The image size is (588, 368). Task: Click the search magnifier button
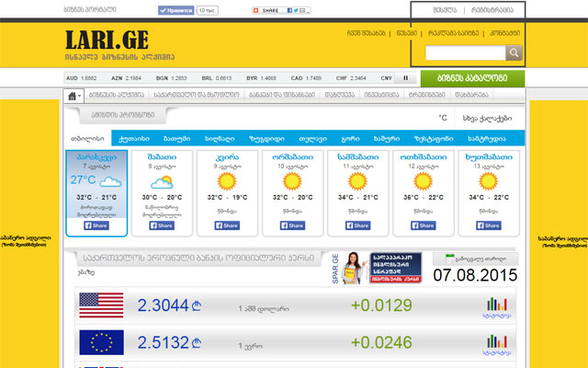click(x=514, y=52)
